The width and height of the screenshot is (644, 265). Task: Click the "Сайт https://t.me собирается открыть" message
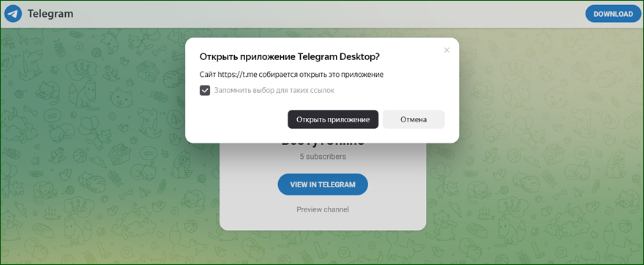click(291, 75)
